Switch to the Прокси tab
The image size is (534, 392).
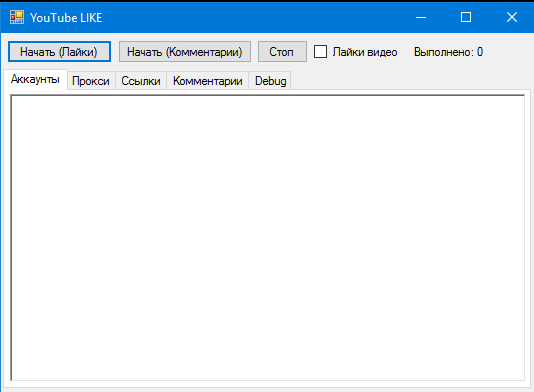click(x=91, y=81)
